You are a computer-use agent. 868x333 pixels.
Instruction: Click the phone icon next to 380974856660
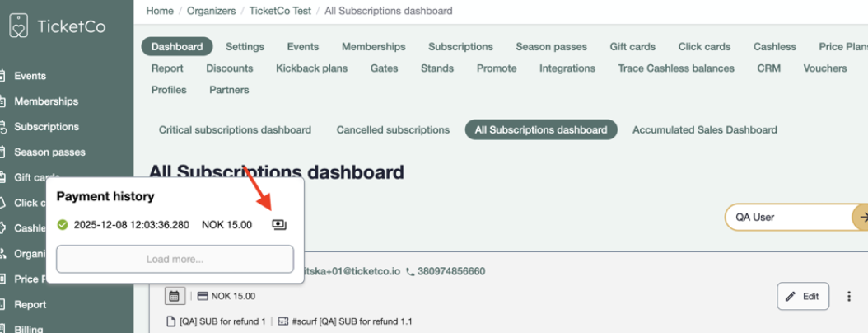410,271
